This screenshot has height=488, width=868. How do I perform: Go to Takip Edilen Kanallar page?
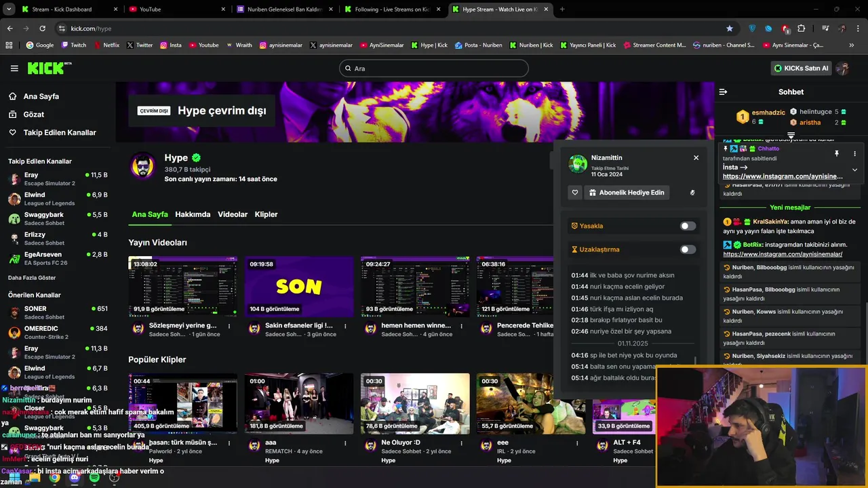(60, 133)
